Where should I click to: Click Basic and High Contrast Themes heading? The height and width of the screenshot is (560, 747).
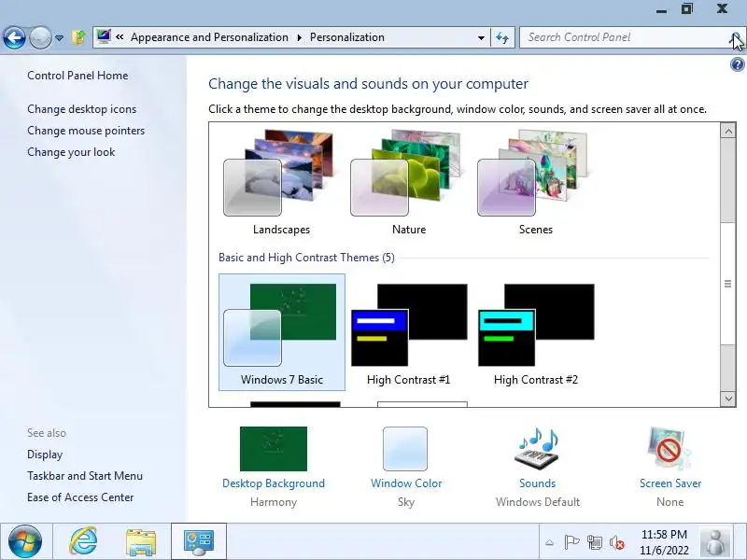tap(306, 258)
